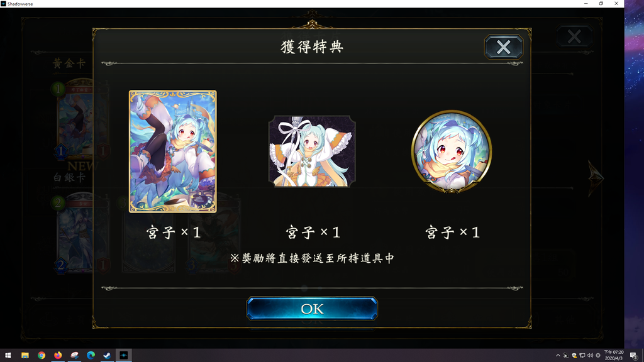The image size is (644, 362).
Task: Open the Windows Start menu
Action: pyautogui.click(x=8, y=356)
